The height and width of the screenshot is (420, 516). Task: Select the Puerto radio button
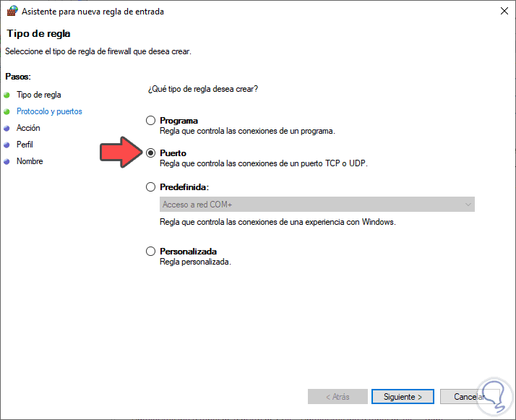tap(150, 153)
